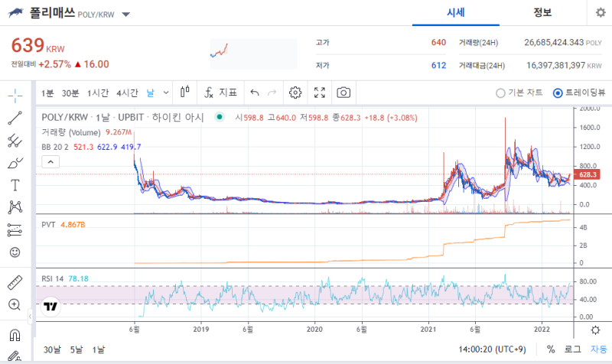Viewport: 612px width, 364px height.
Task: Select the 날 daily interval
Action: [150, 93]
